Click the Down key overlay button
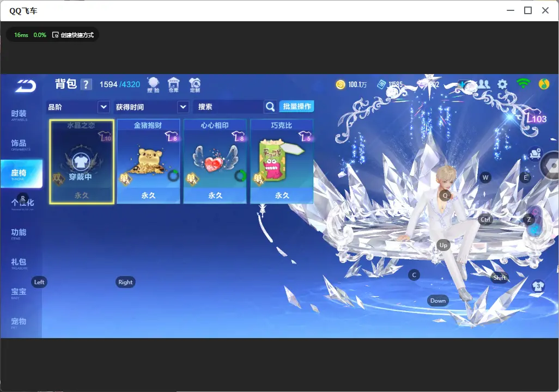The width and height of the screenshot is (559, 392). [x=438, y=301]
